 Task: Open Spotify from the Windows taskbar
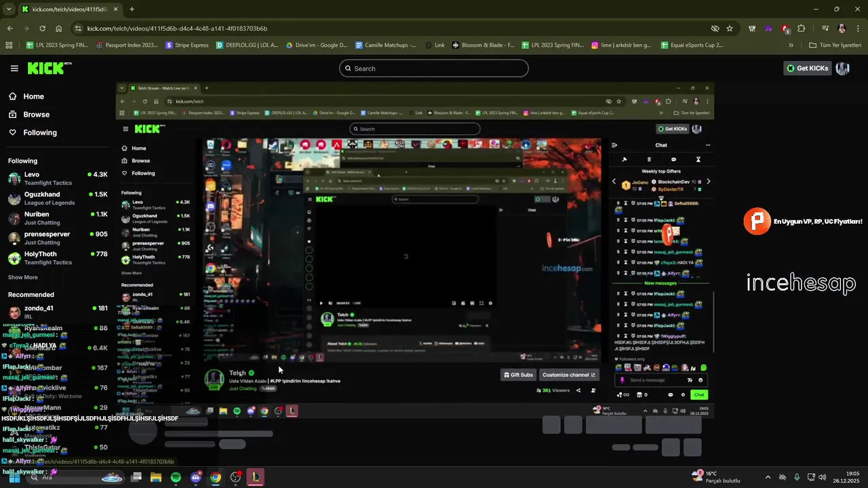[176, 477]
